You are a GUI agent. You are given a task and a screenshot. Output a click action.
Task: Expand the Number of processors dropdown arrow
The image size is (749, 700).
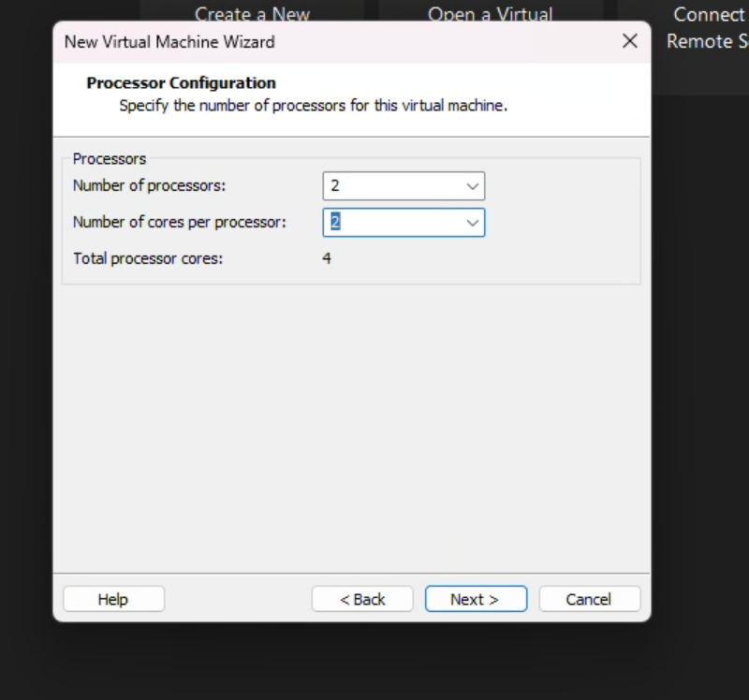coord(472,186)
